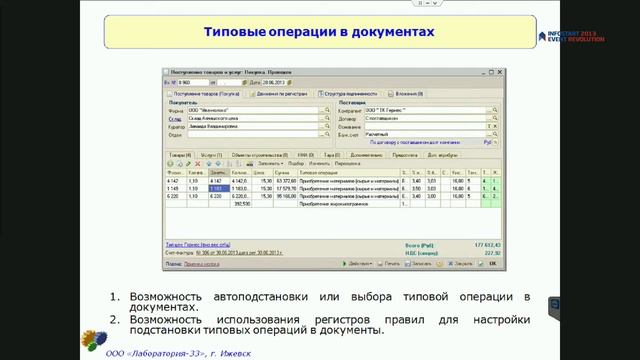Switch to the Дополнительно tab
Viewport: 640px width, 360px height.
(x=367, y=155)
